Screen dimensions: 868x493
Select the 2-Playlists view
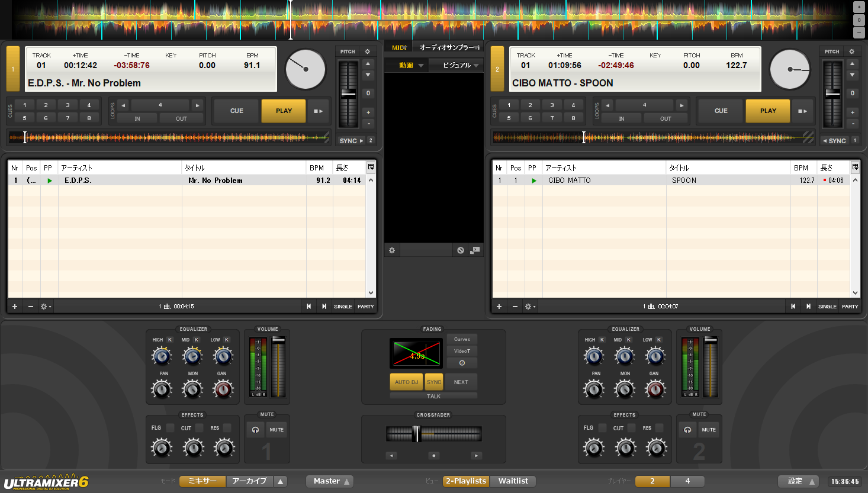point(466,481)
